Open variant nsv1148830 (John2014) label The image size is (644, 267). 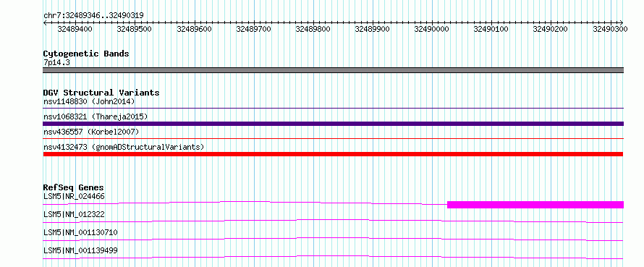tap(89, 101)
